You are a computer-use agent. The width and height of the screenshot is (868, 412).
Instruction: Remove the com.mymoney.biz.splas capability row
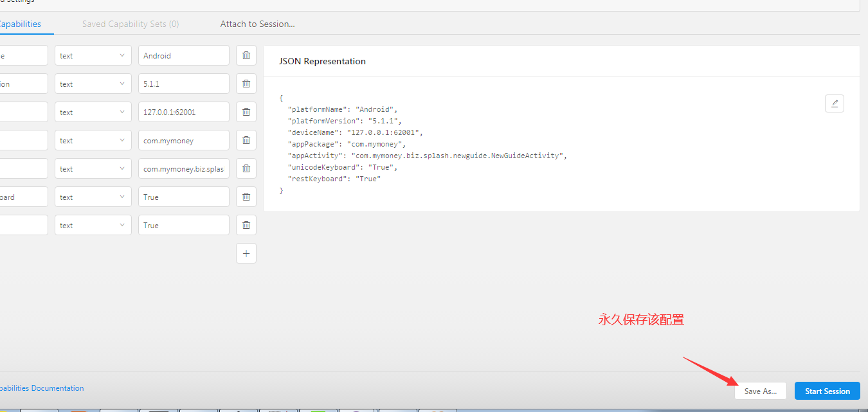pyautogui.click(x=246, y=168)
